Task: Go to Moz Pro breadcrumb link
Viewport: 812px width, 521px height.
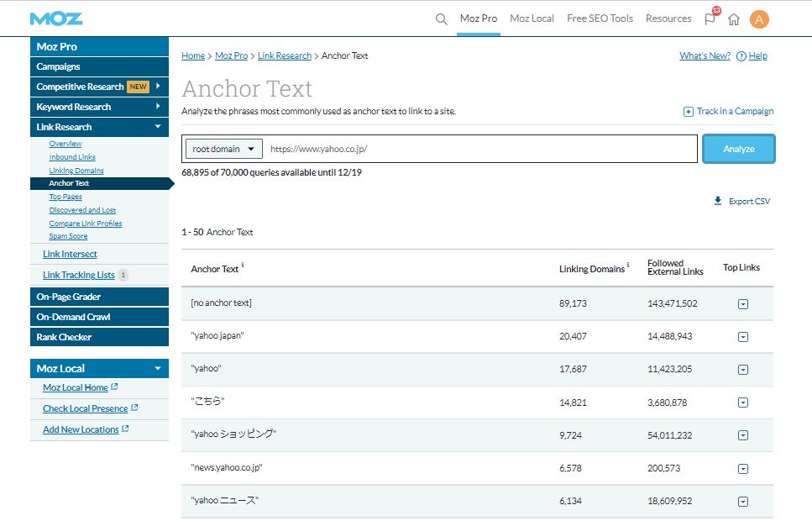Action: click(x=231, y=55)
